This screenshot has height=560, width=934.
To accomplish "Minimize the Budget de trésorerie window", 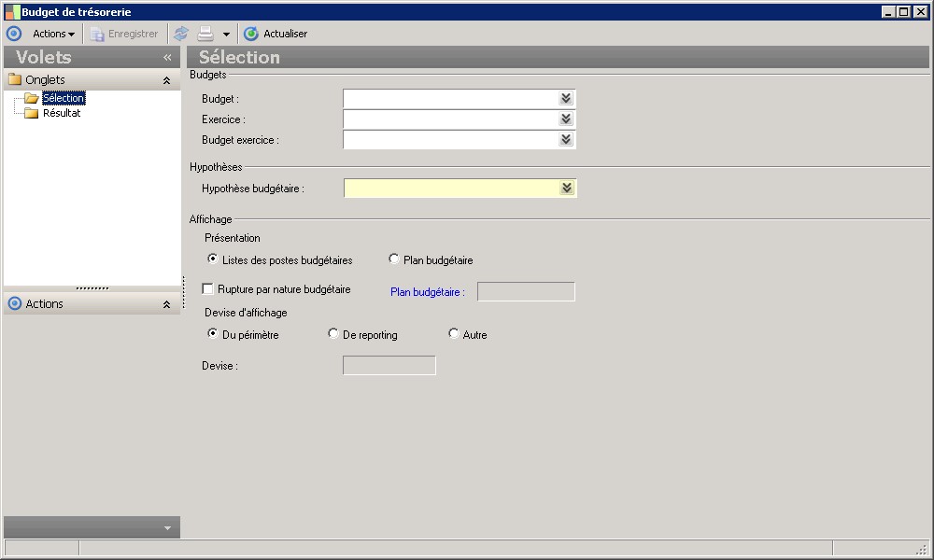I will pyautogui.click(x=889, y=11).
